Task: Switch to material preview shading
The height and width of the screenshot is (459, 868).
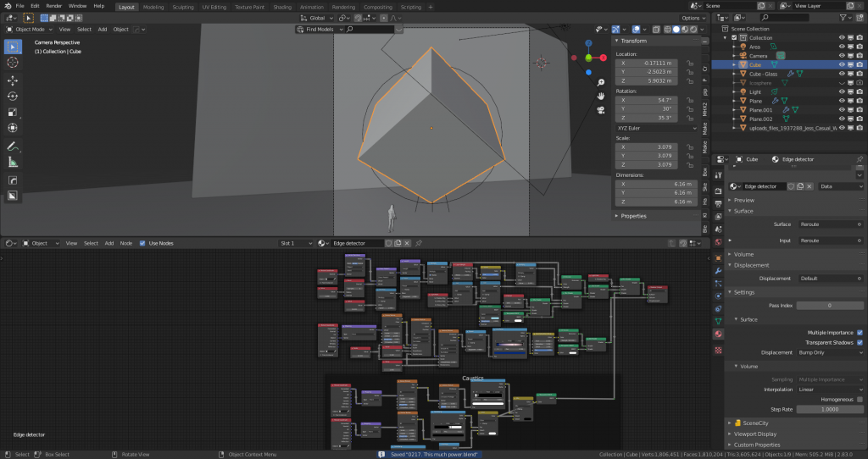Action: (685, 30)
